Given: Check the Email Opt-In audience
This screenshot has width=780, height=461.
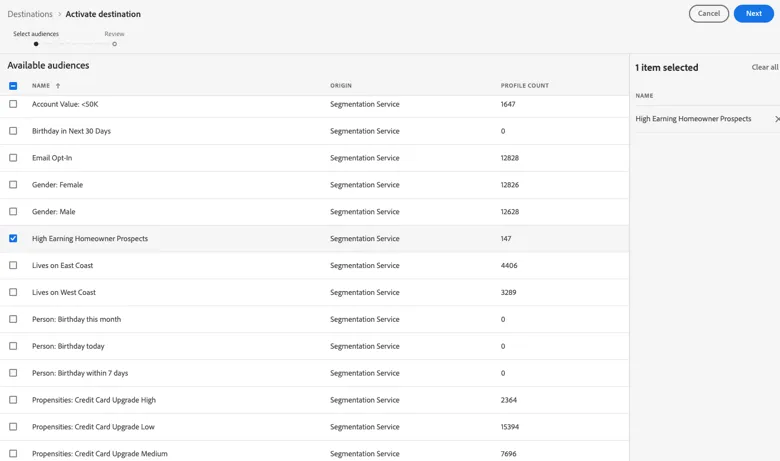Looking at the screenshot, I should tap(13, 158).
